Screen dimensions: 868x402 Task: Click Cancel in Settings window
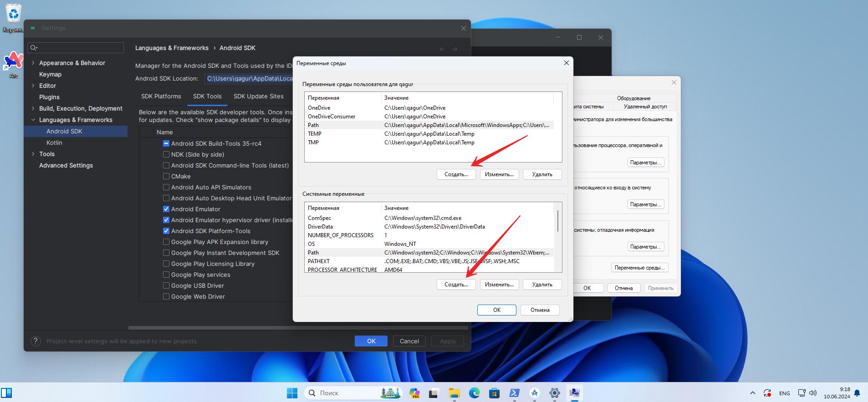pyautogui.click(x=409, y=341)
